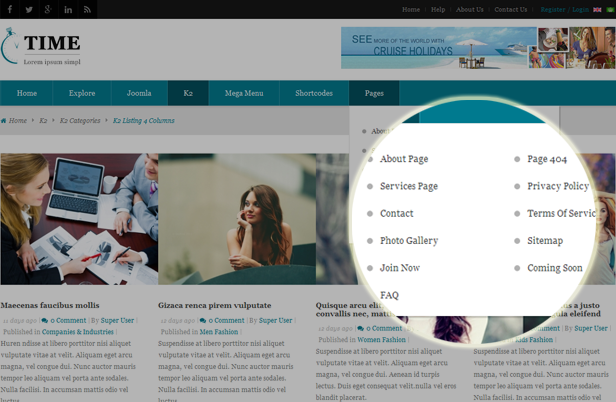Image resolution: width=616 pixels, height=402 pixels.
Task: Open the Maecenas faucibus mollis article title
Action: (x=50, y=305)
